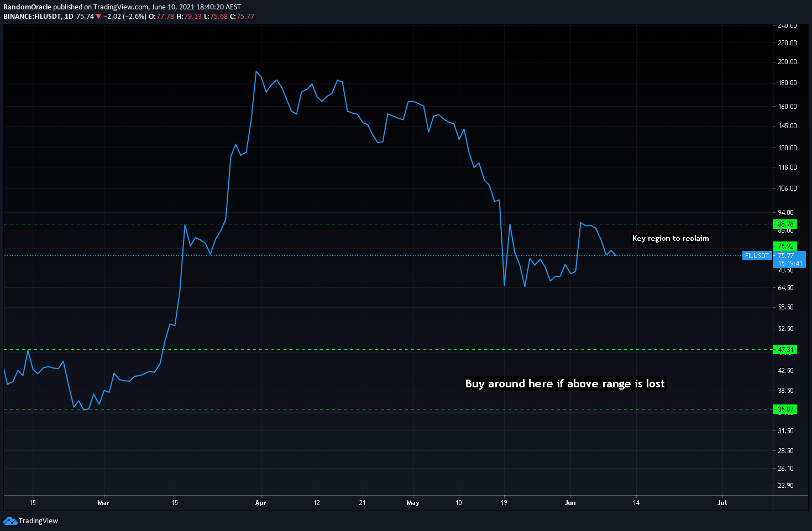Image resolution: width=812 pixels, height=531 pixels.
Task: Click the 94.00 price axis value
Action: (x=785, y=213)
